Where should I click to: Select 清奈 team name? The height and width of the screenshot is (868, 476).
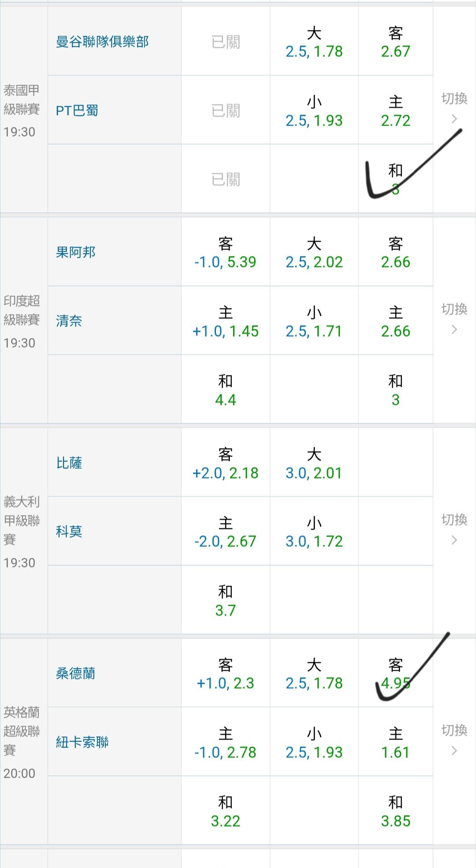coord(69,321)
